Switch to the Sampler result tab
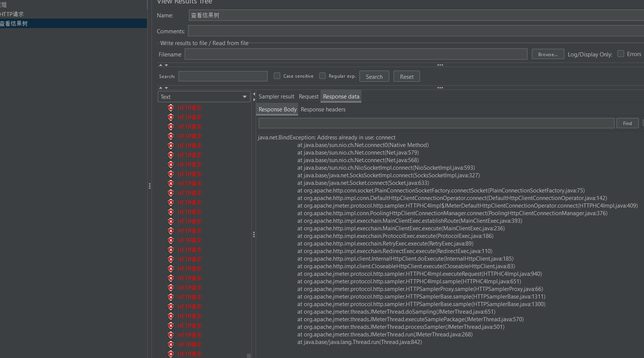The width and height of the screenshot is (644, 358). pos(277,97)
